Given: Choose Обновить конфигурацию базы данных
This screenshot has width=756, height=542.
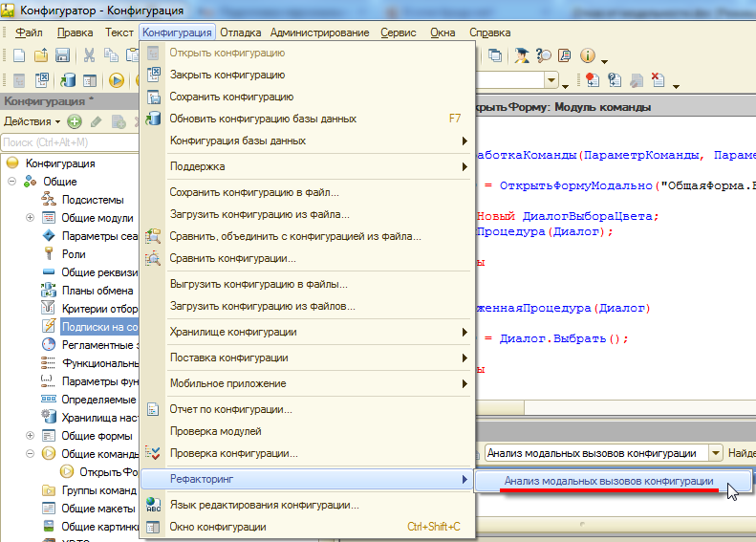Looking at the screenshot, I should 263,119.
